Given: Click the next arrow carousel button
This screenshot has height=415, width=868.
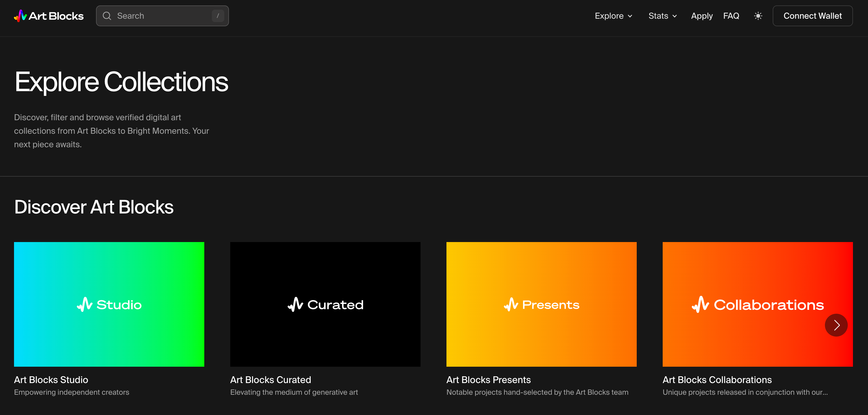Looking at the screenshot, I should [x=836, y=325].
